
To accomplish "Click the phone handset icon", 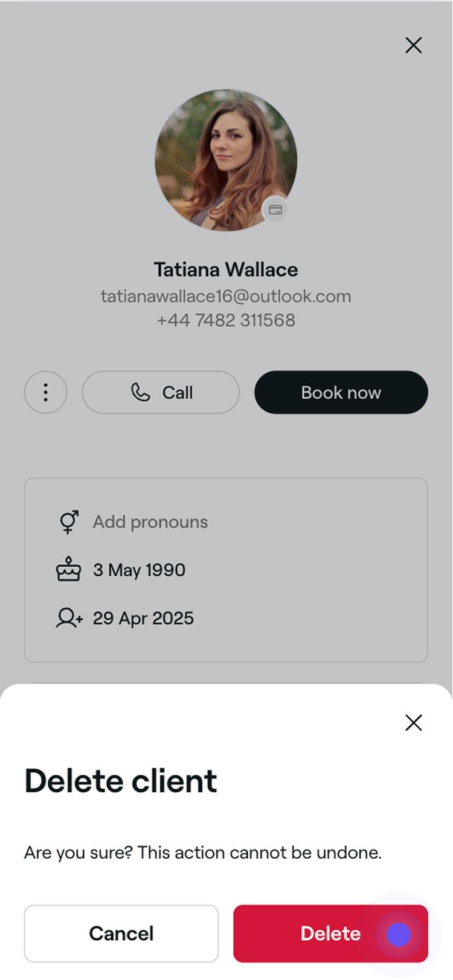I will 140,392.
